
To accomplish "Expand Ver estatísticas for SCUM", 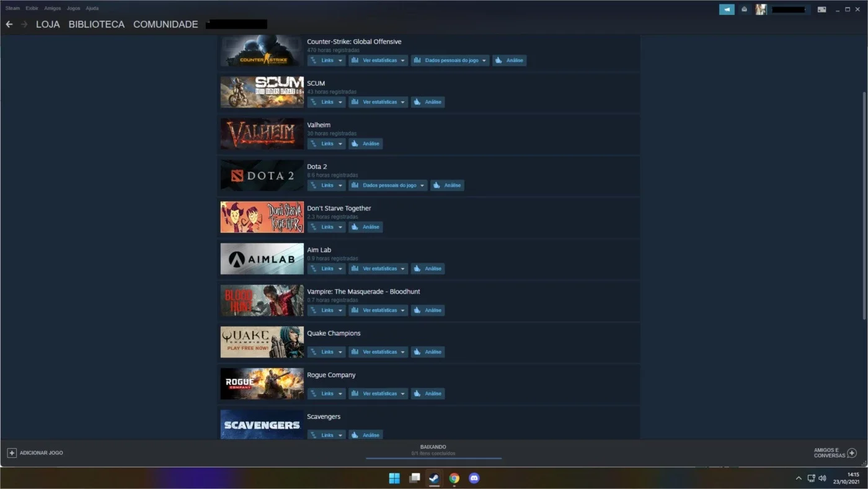I will (x=378, y=102).
